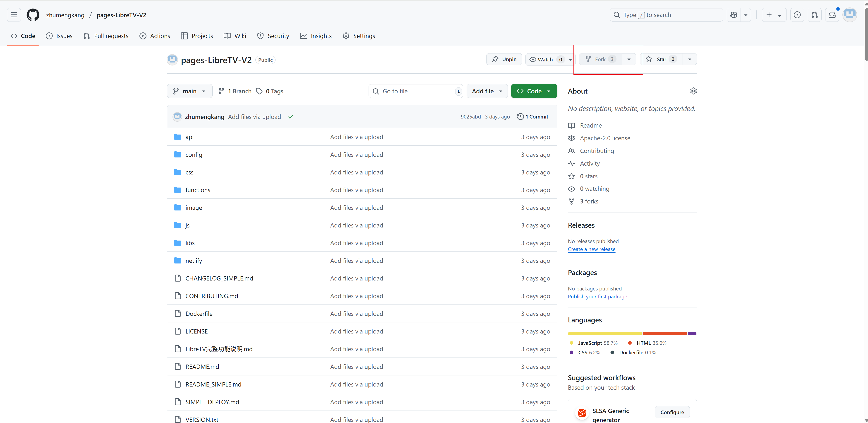Open the main branch selector dropdown
This screenshot has height=423, width=868.
[190, 91]
